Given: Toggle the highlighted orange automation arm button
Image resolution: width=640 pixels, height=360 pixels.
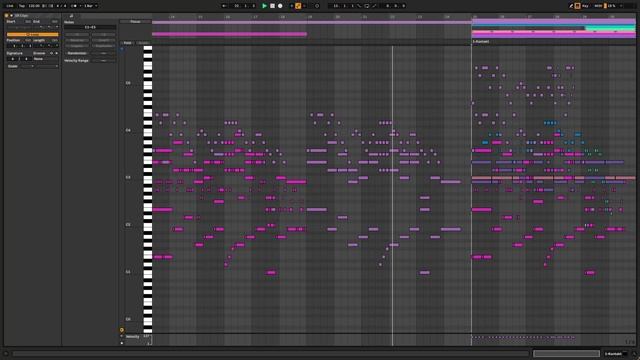Looking at the screenshot, I should [298, 6].
